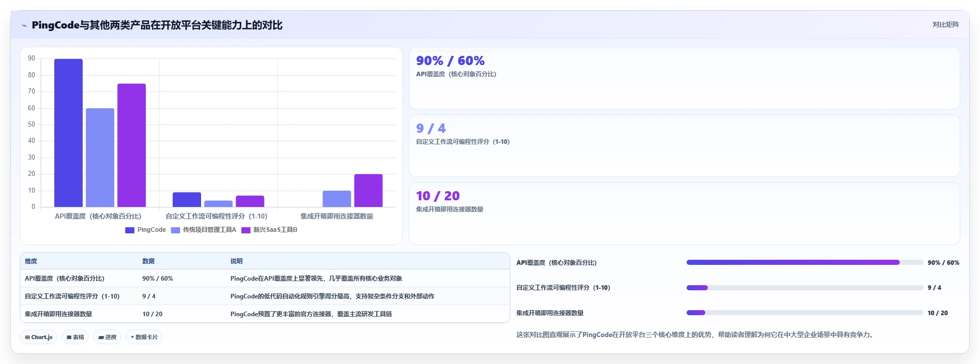980x364 pixels.
Task: Click x-axis label 集成开箱即用连接器数量
Action: click(x=337, y=217)
